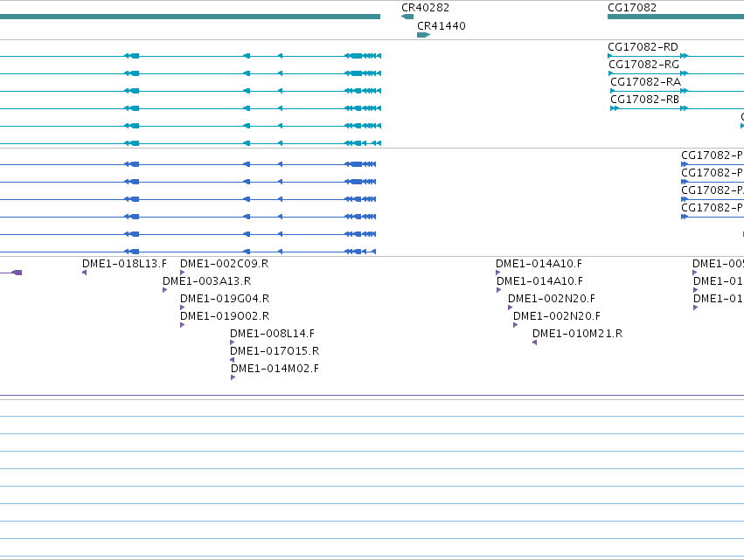Click the DME1-019G04.R feature label
This screenshot has width=744, height=560.
(x=225, y=299)
